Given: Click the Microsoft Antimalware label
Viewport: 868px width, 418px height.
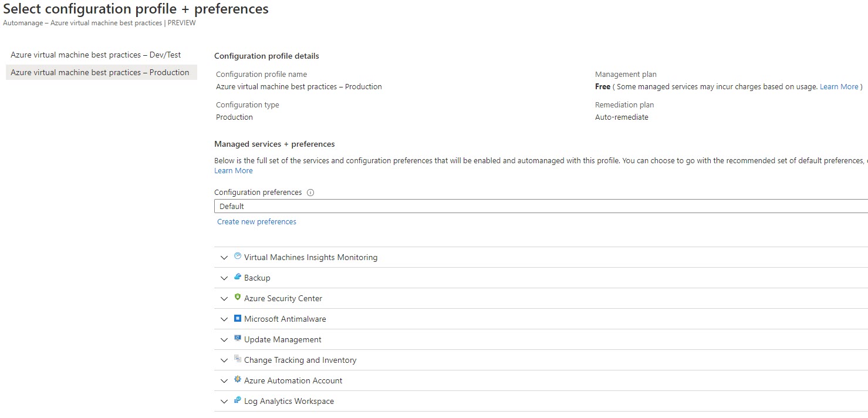Looking at the screenshot, I should pyautogui.click(x=285, y=319).
